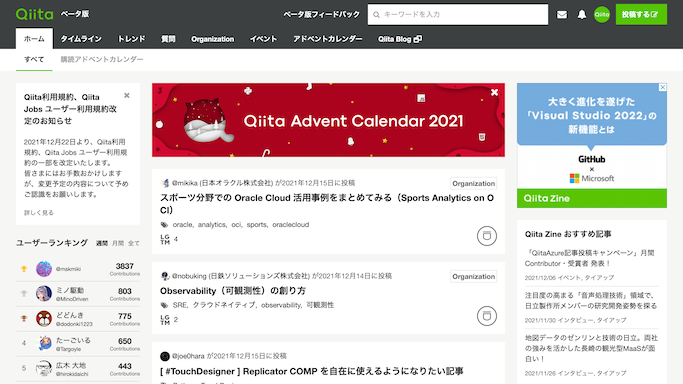Screen dimensions: 683x384
Task: Click @nobuking author avatar
Action: coord(165,276)
